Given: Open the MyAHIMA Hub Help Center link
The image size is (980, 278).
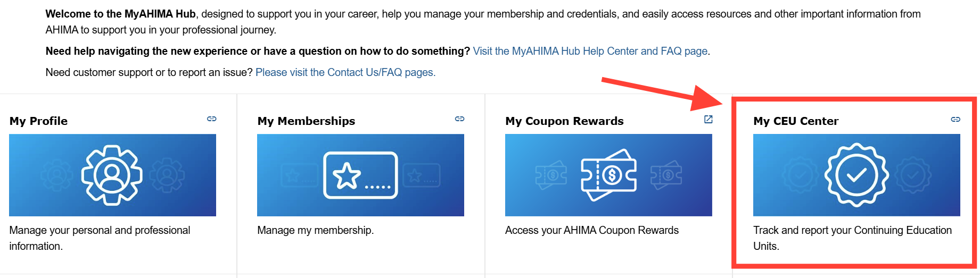Looking at the screenshot, I should (x=590, y=51).
